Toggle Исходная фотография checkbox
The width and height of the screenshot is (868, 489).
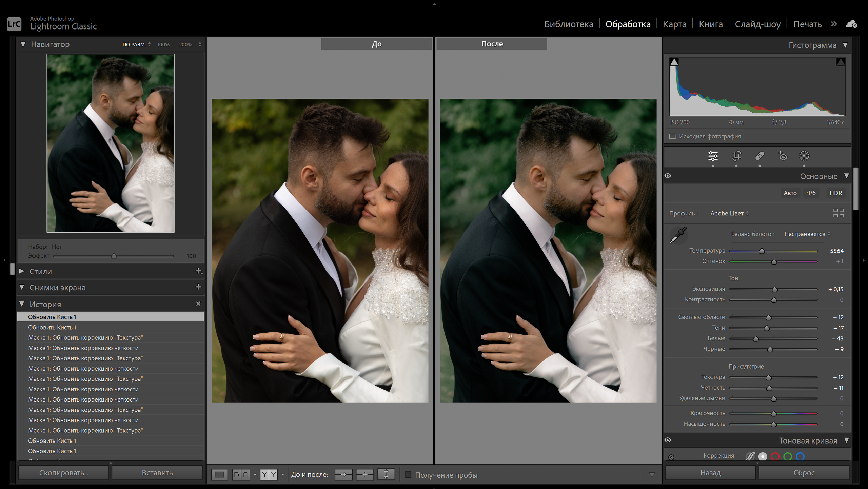click(x=673, y=136)
